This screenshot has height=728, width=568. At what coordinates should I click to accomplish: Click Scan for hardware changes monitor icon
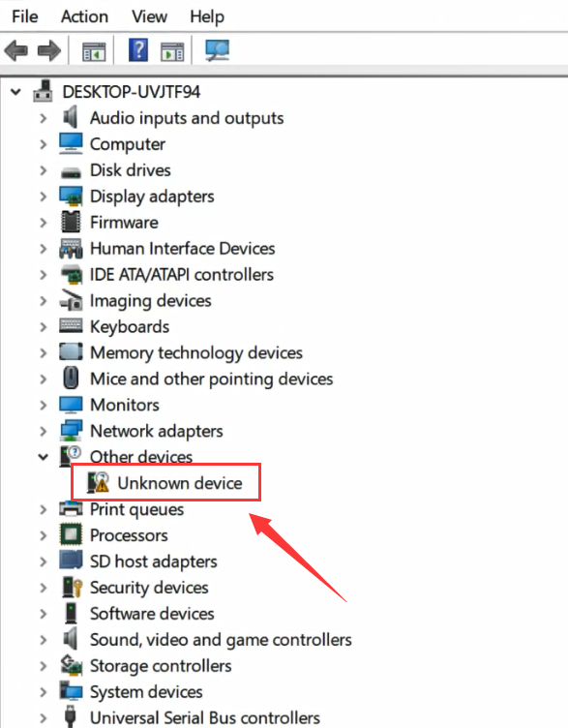pyautogui.click(x=217, y=50)
